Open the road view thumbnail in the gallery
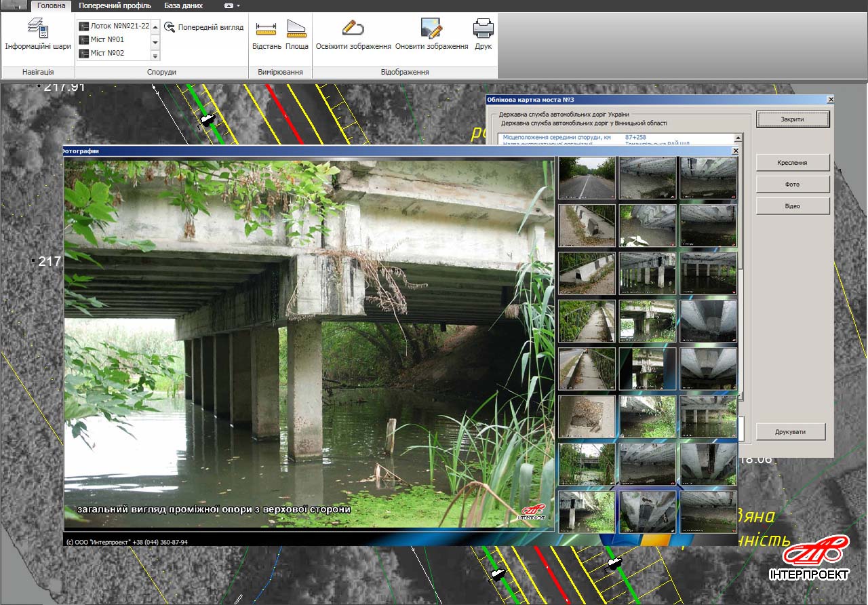Image resolution: width=868 pixels, height=605 pixels. pos(587,178)
